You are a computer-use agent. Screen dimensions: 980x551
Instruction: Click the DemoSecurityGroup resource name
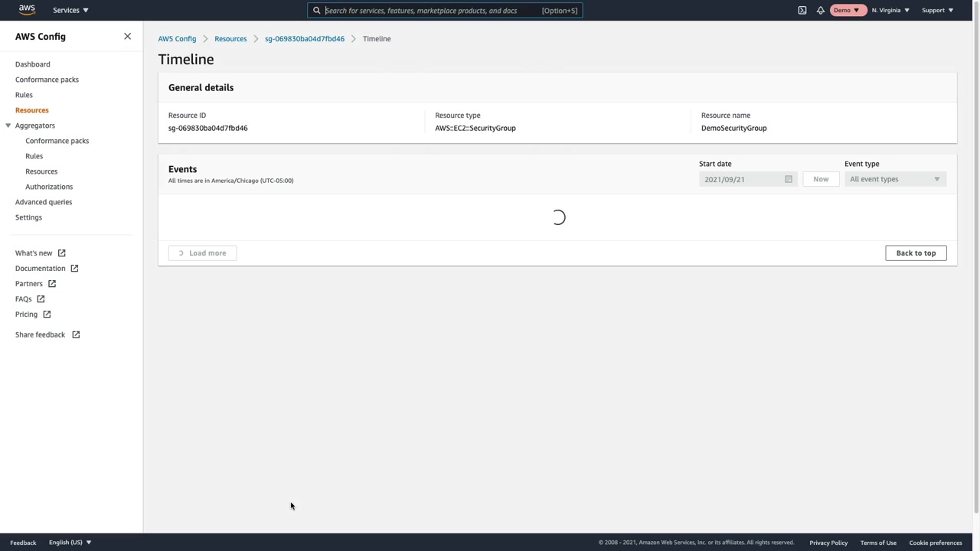(x=733, y=128)
